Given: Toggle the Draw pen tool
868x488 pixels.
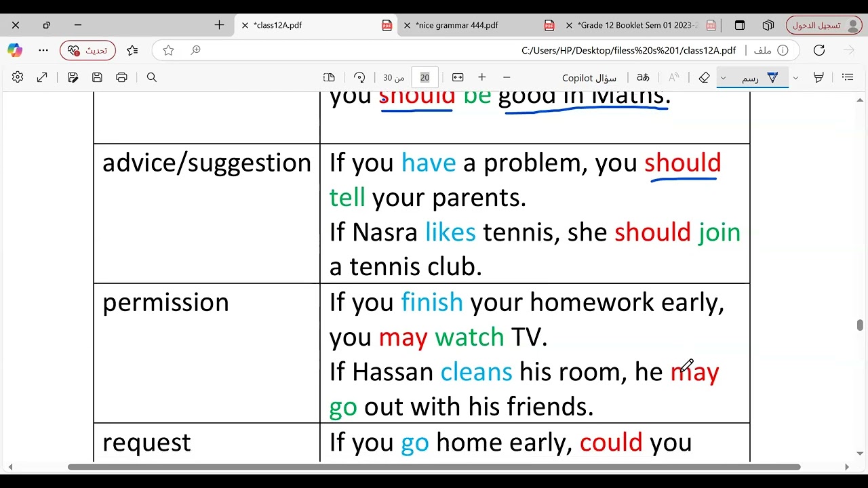Looking at the screenshot, I should click(x=759, y=78).
